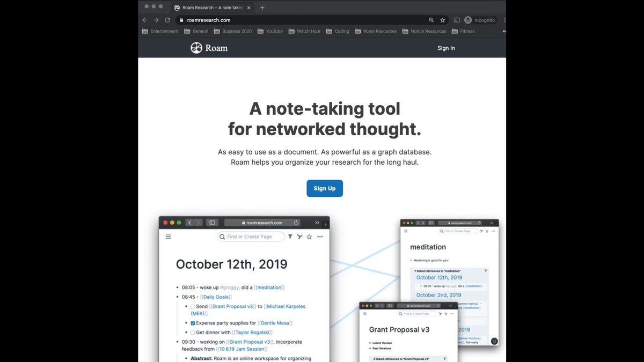The image size is (644, 362).
Task: Close the Roam Research browser tab
Action: point(249,8)
